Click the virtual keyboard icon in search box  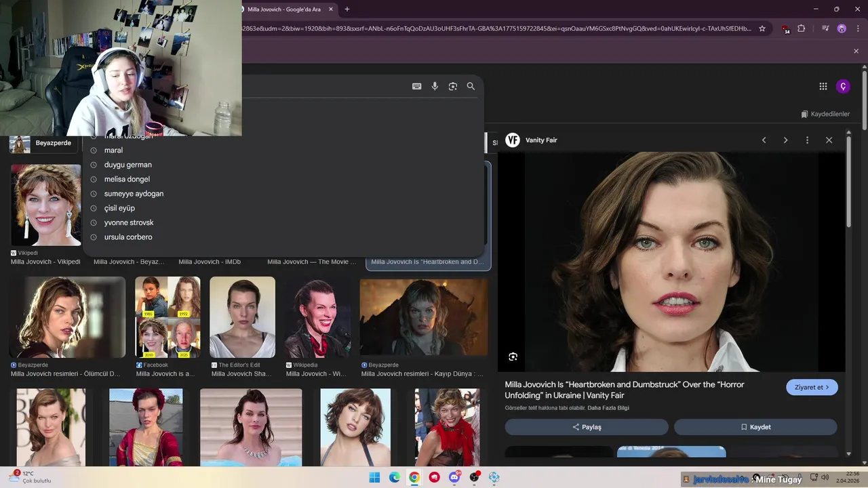tap(416, 86)
